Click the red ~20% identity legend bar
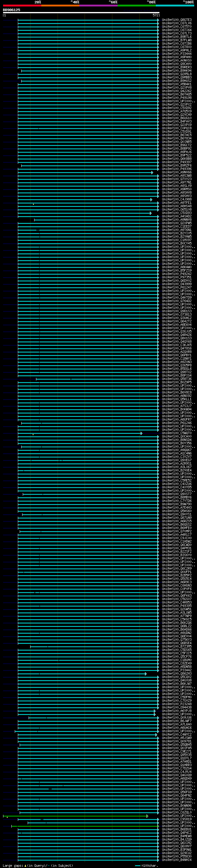Image resolution: width=197 pixels, height=868 pixels. pyautogui.click(x=22, y=6)
